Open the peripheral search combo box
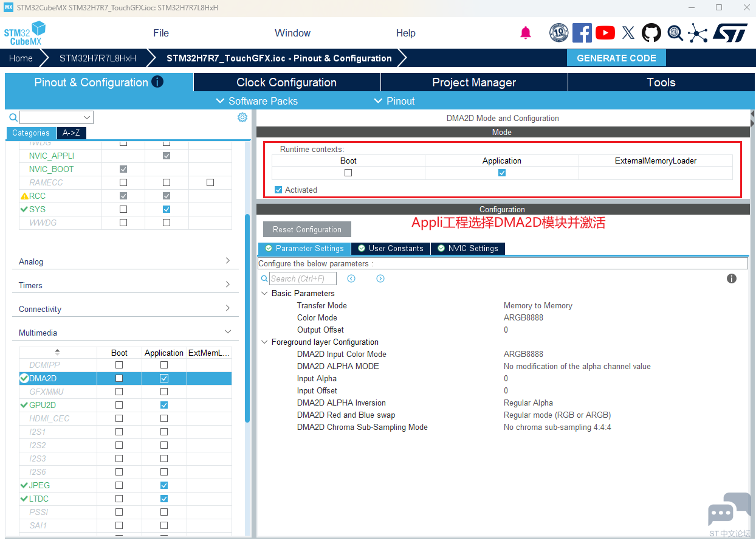This screenshot has height=543, width=756. tap(56, 117)
